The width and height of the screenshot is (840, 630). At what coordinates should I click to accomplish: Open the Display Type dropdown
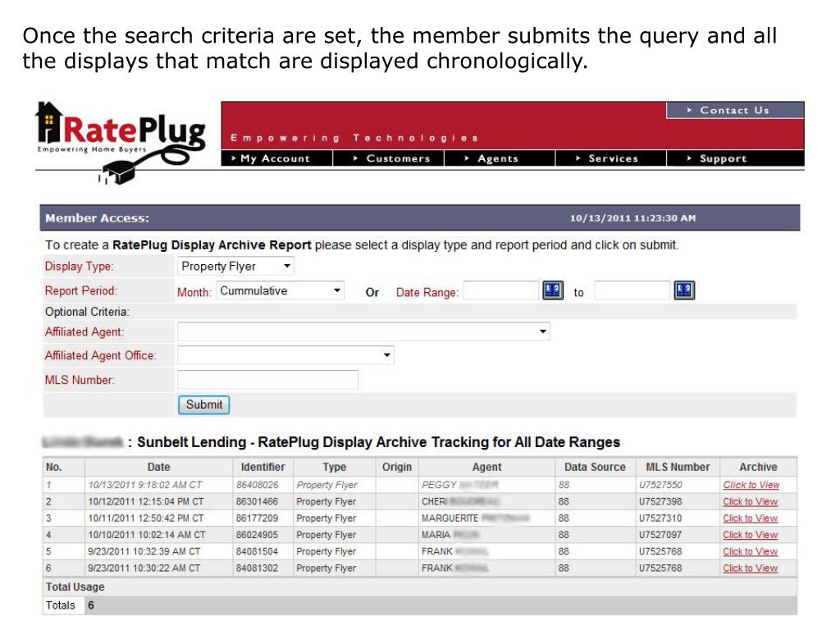(235, 267)
